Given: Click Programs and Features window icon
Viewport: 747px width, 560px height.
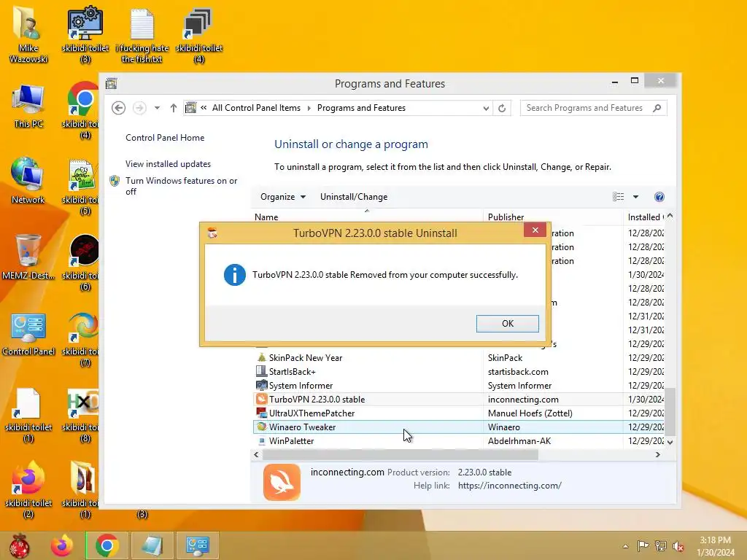Looking at the screenshot, I should [112, 84].
